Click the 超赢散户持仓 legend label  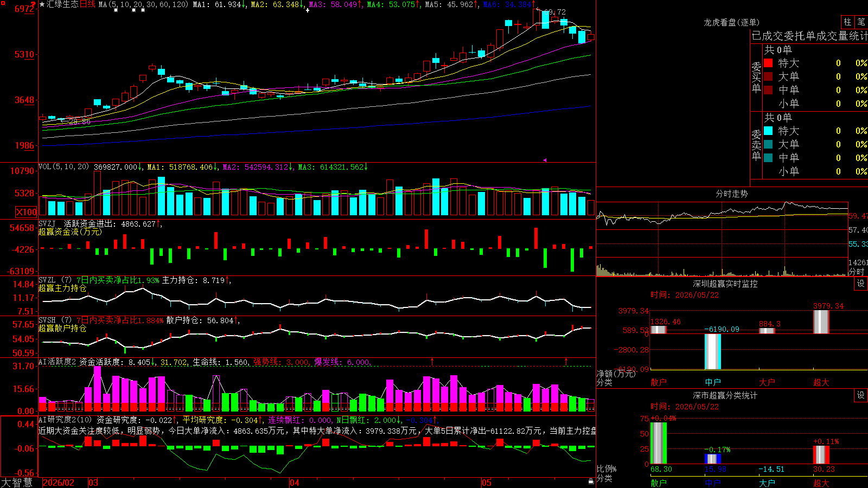click(x=62, y=328)
